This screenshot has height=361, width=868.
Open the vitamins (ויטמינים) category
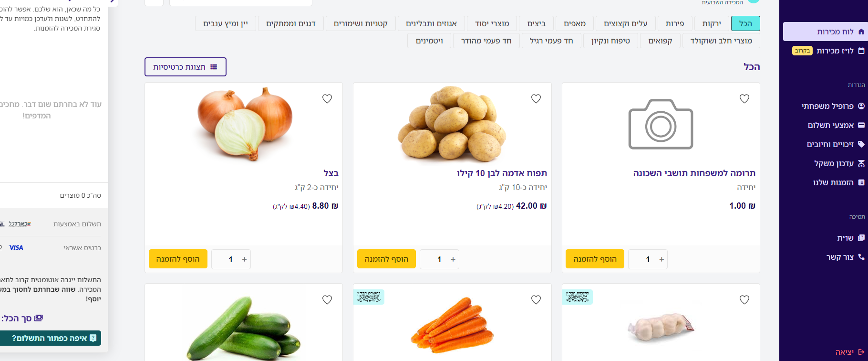pyautogui.click(x=429, y=41)
